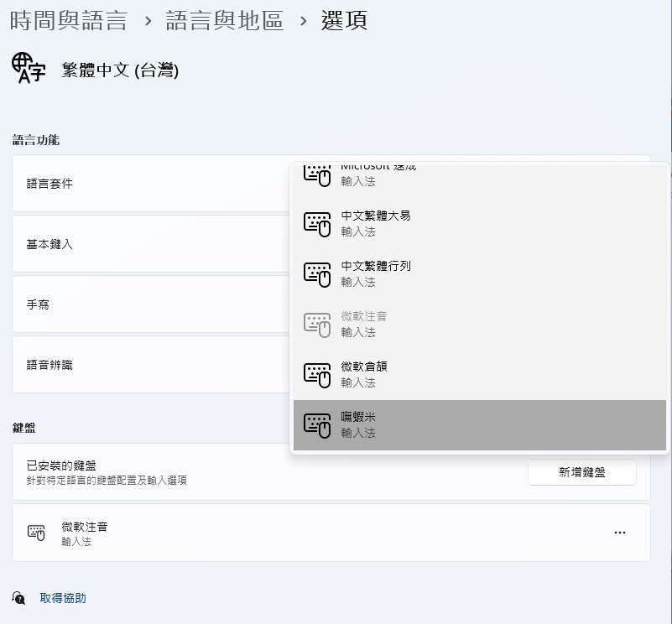Image resolution: width=672 pixels, height=624 pixels.
Task: Select 中文繁體行列 from the keyboard list
Action: pos(376,273)
